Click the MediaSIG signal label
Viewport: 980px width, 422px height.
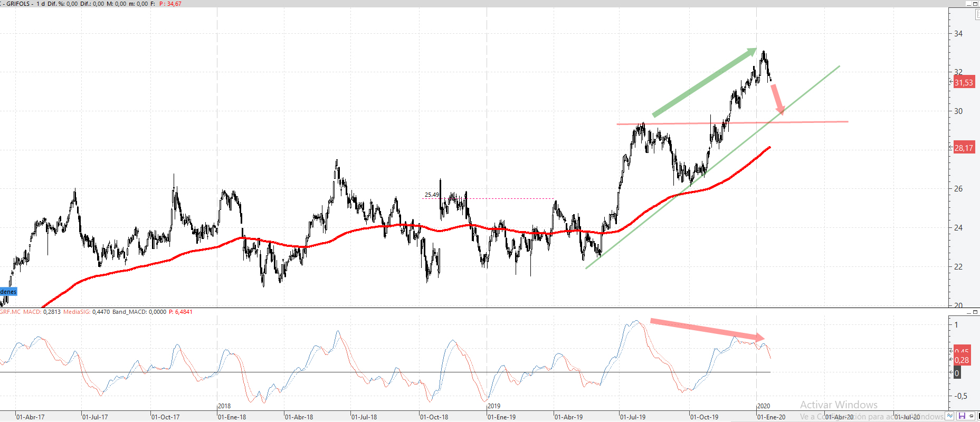click(x=77, y=312)
